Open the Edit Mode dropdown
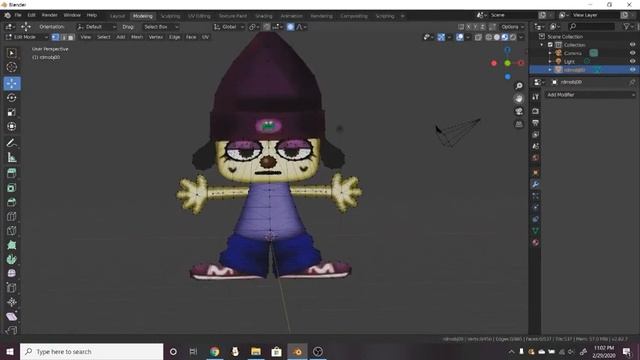640x360 pixels. tap(27, 37)
